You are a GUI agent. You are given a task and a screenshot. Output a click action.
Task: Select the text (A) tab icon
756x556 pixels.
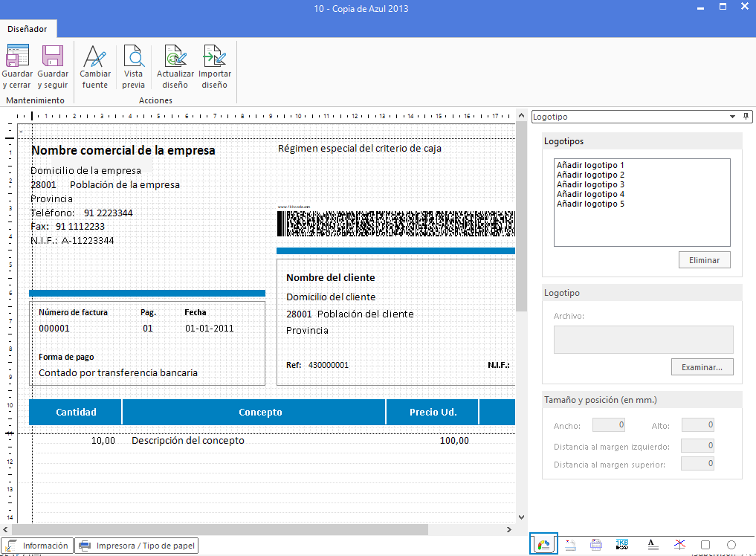click(652, 545)
